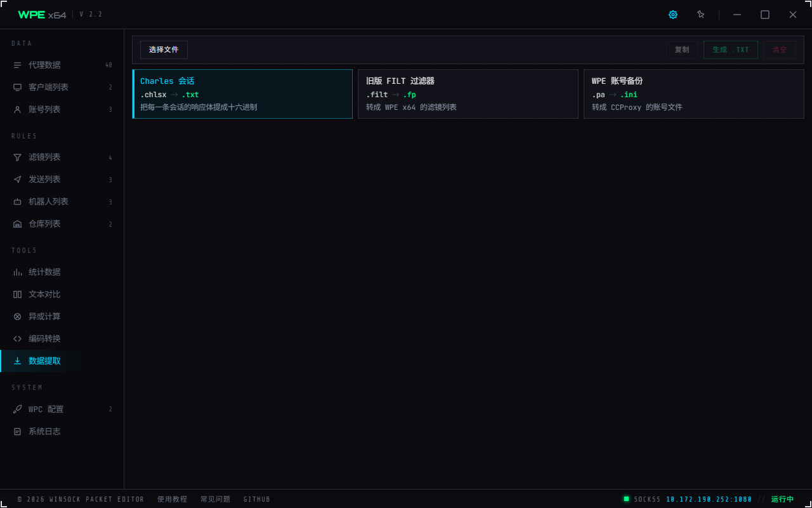Viewport: 812px width, 508px height.
Task: Open WPC 配置 rocket item
Action: coord(62,409)
